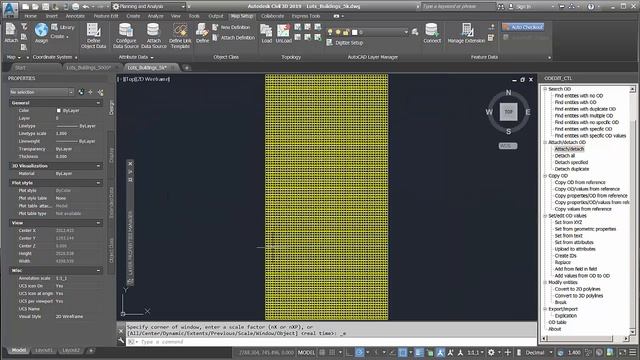
Task: Click the ByLayer color swatch property
Action: pos(58,111)
